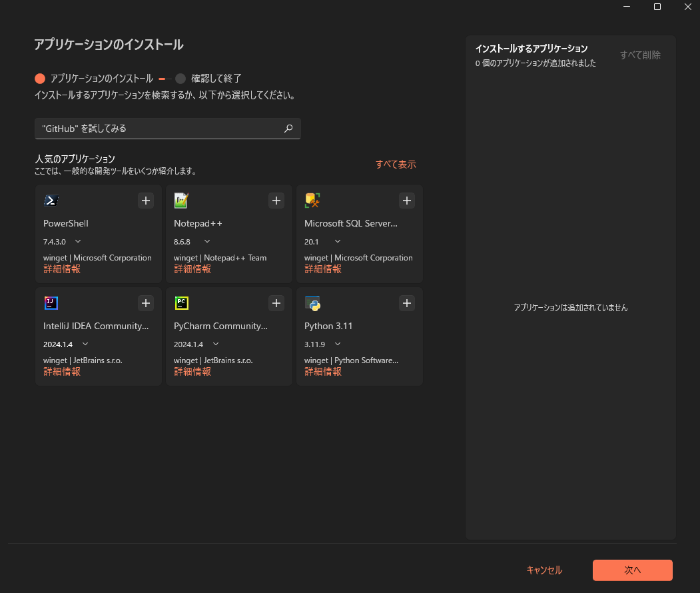Focus the "GitHub" を試してみる search field
700x593 pixels.
[167, 129]
